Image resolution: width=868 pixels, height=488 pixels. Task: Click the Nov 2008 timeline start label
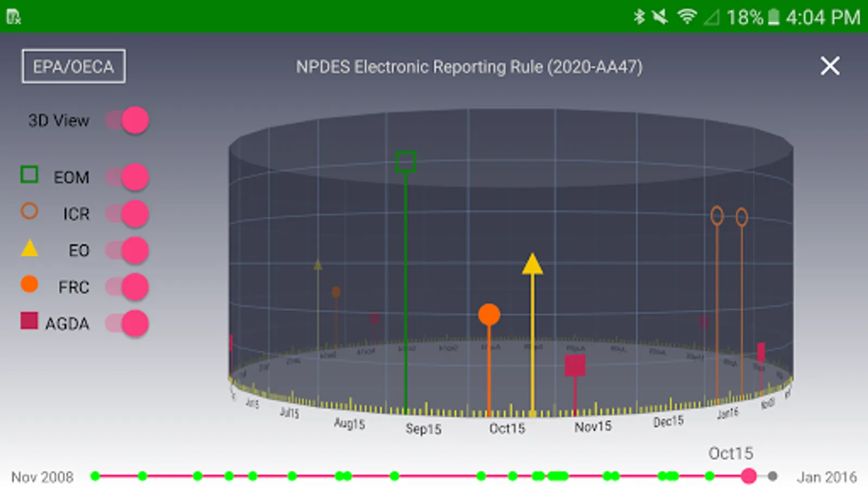click(x=42, y=477)
